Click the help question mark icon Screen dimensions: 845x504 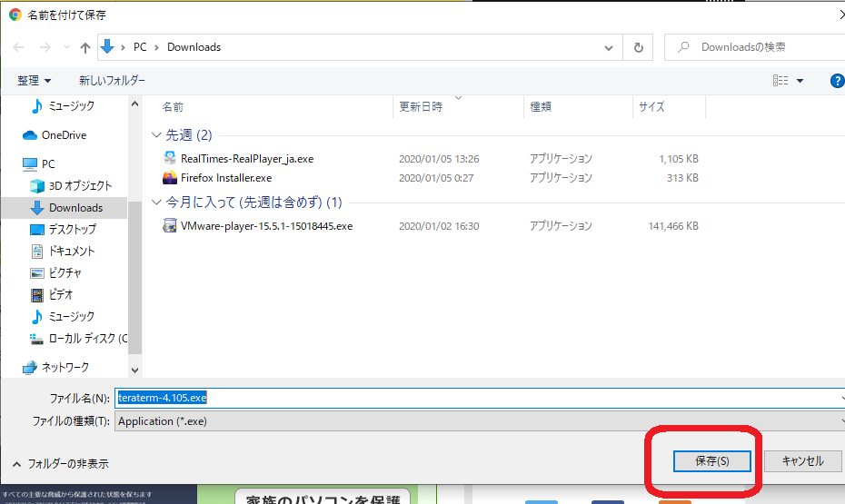(837, 81)
